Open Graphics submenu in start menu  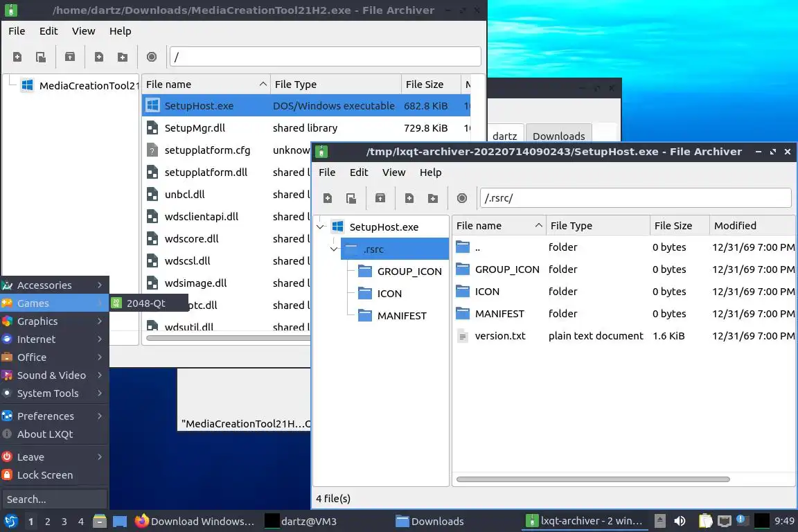click(55, 321)
